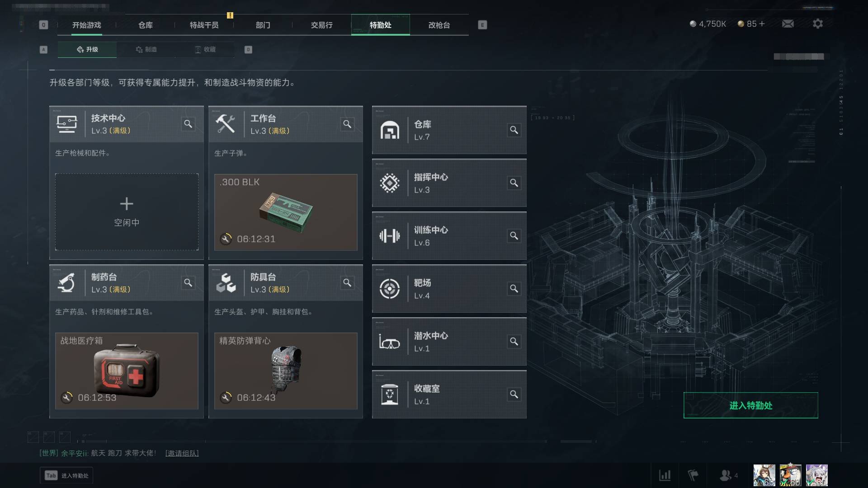Open the mail envelope icon
The height and width of the screenshot is (488, 868).
click(788, 23)
